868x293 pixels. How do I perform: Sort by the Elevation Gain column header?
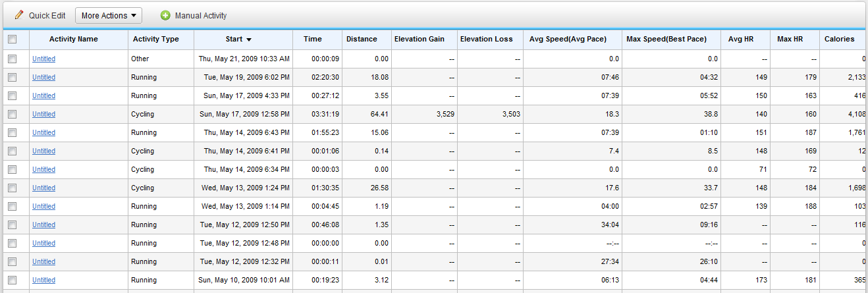pyautogui.click(x=420, y=39)
